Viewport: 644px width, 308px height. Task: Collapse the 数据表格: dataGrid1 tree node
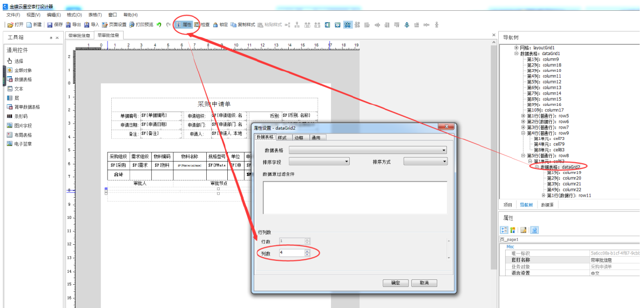click(517, 53)
